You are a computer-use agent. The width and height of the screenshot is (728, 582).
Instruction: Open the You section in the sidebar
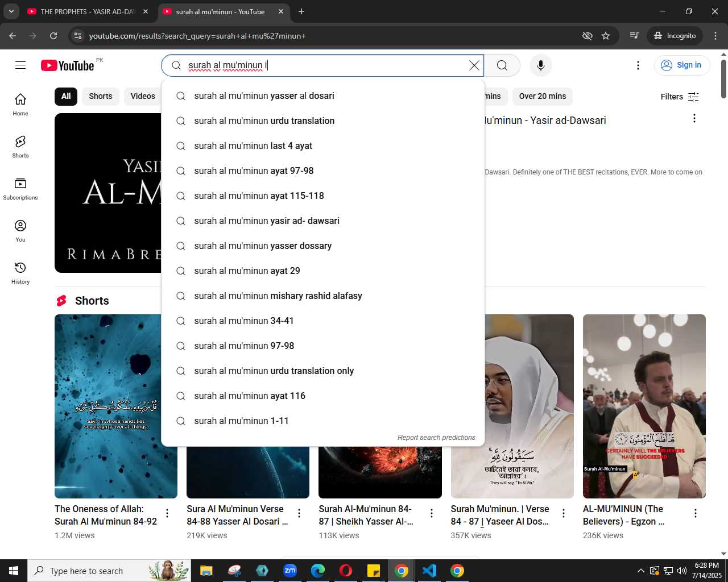pyautogui.click(x=20, y=231)
